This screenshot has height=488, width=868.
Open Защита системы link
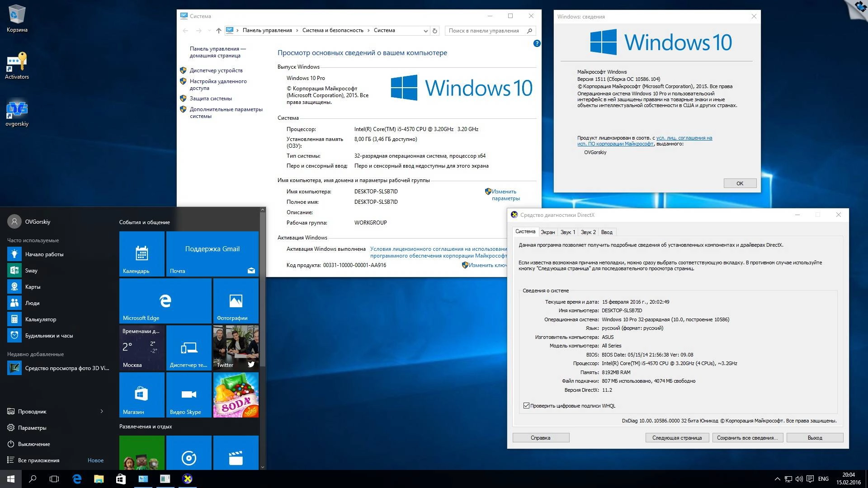pos(211,99)
